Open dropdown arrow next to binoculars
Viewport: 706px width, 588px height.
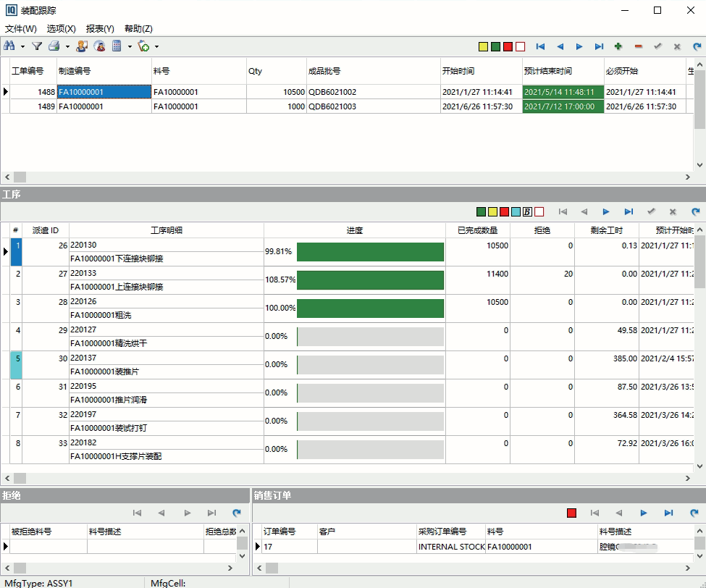click(22, 46)
